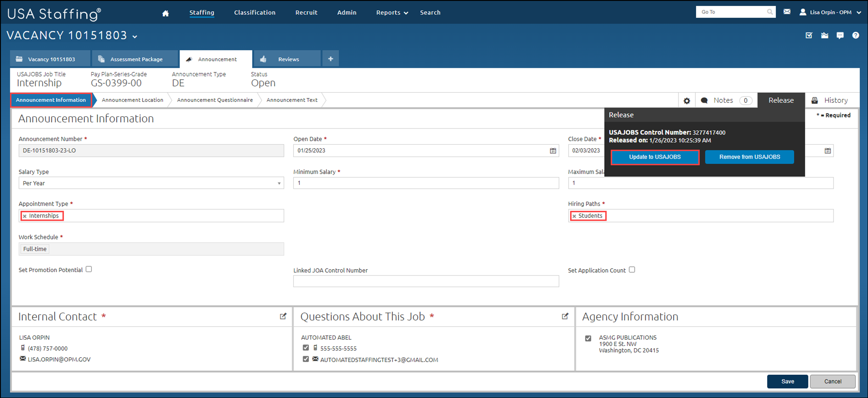The image size is (868, 398).
Task: Remove the Internships appointment type tag
Action: (x=25, y=216)
